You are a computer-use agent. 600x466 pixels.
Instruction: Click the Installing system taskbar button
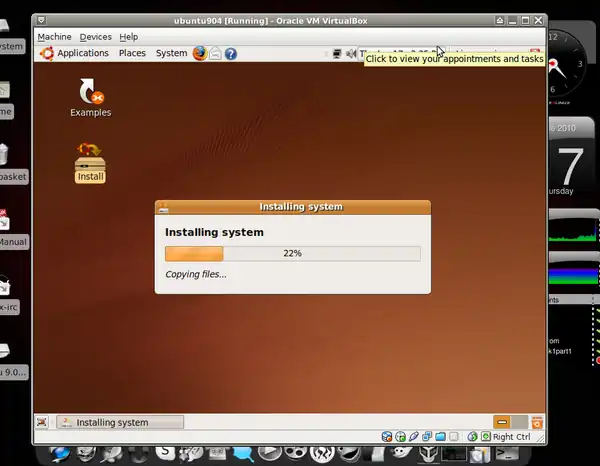tap(120, 422)
